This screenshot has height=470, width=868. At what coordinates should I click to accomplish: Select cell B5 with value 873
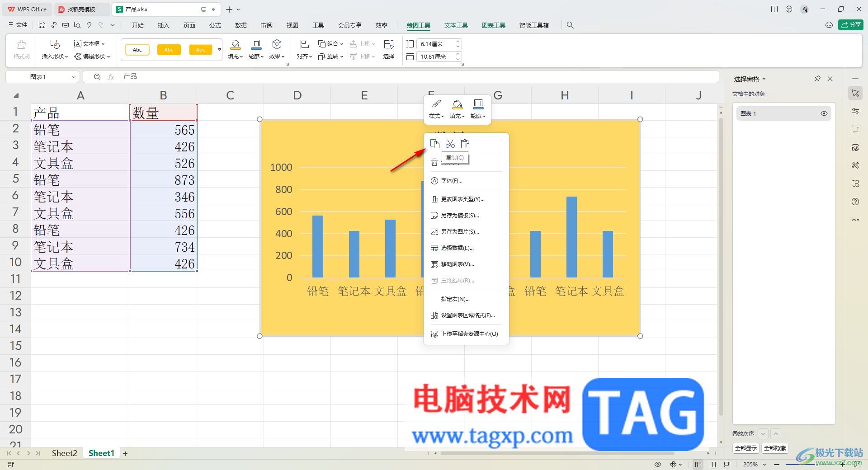coord(164,180)
